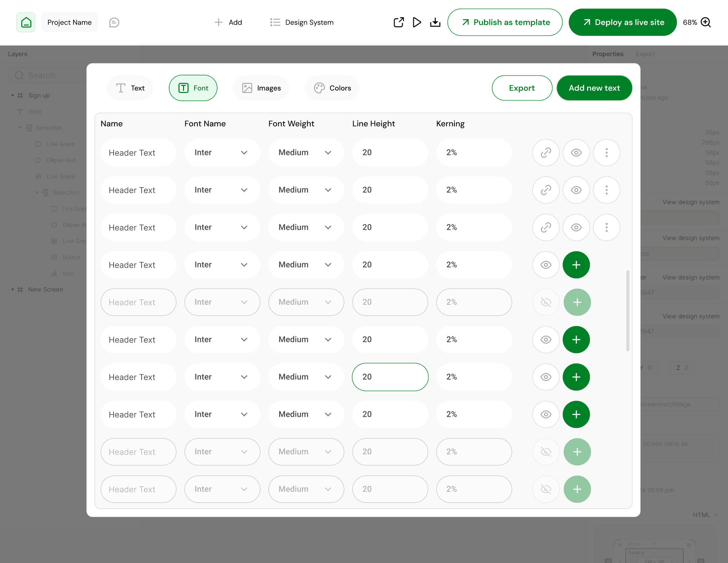
Task: Click the home icon in top bar
Action: 26,22
